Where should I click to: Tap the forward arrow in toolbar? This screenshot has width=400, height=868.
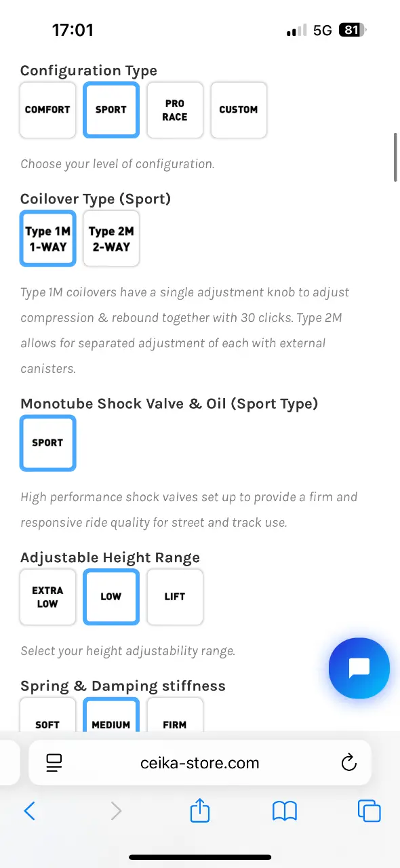(116, 811)
